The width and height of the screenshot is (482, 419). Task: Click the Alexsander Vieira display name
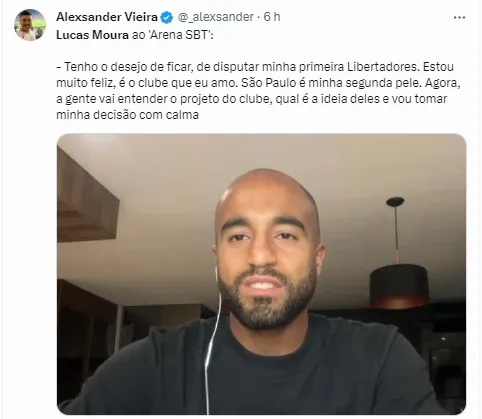pos(107,17)
